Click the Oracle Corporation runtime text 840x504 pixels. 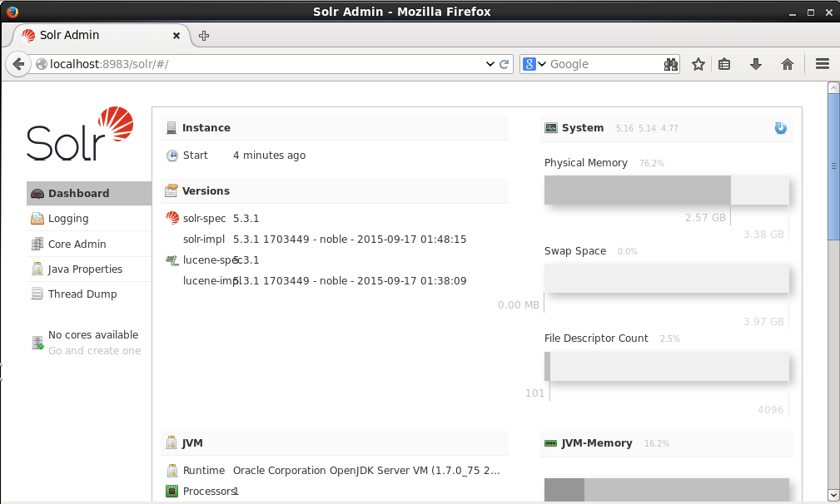pyautogui.click(x=366, y=470)
